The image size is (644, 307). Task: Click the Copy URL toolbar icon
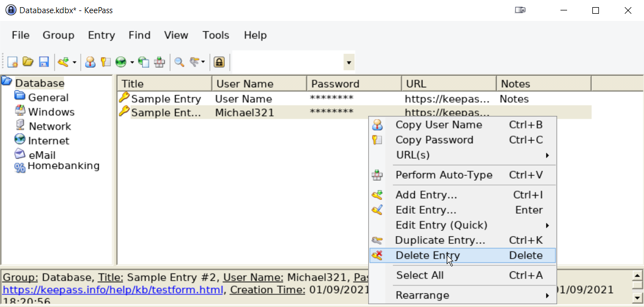click(x=143, y=62)
